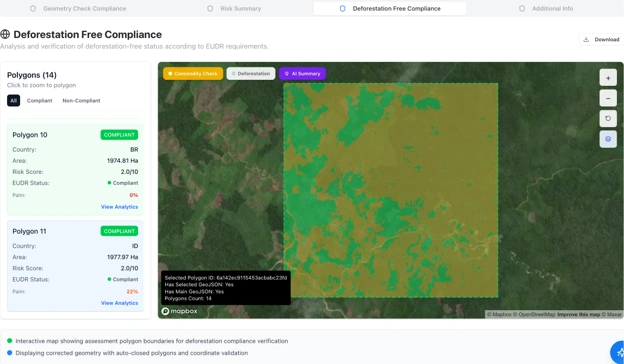The image size is (624, 364).
Task: Click the highlighted polygon area on map
Action: [390, 190]
